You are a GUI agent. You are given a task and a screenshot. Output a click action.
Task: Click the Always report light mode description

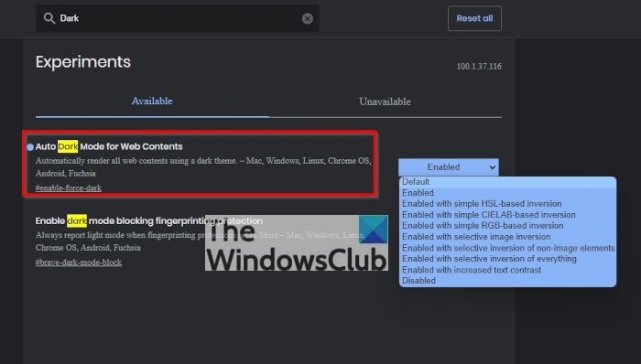coord(201,241)
